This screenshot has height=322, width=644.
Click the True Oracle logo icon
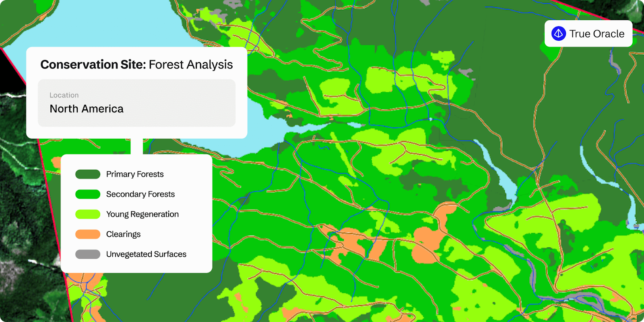point(559,33)
